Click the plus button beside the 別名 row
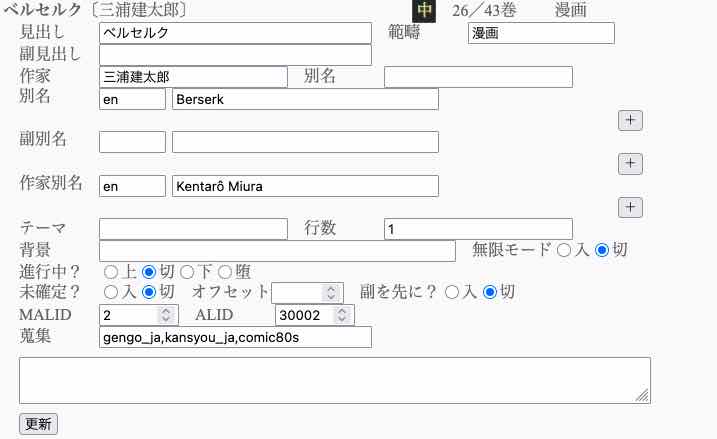 [x=630, y=121]
